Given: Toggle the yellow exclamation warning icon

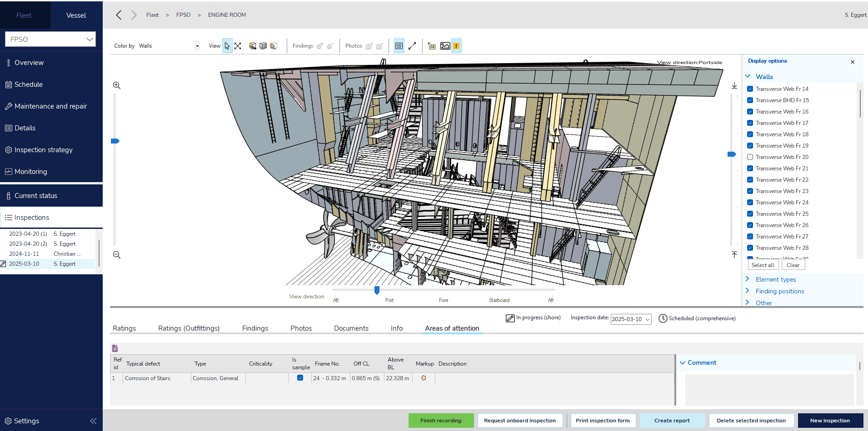Looking at the screenshot, I should [x=456, y=46].
